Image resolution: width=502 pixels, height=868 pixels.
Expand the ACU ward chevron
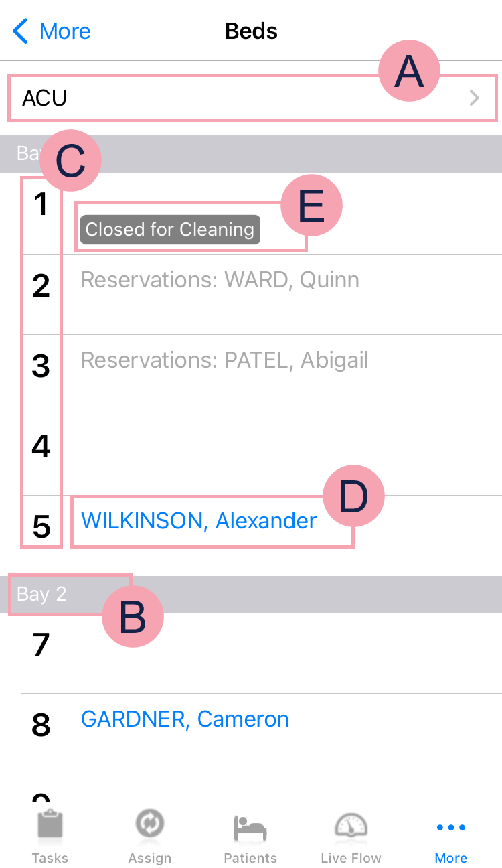click(x=475, y=98)
